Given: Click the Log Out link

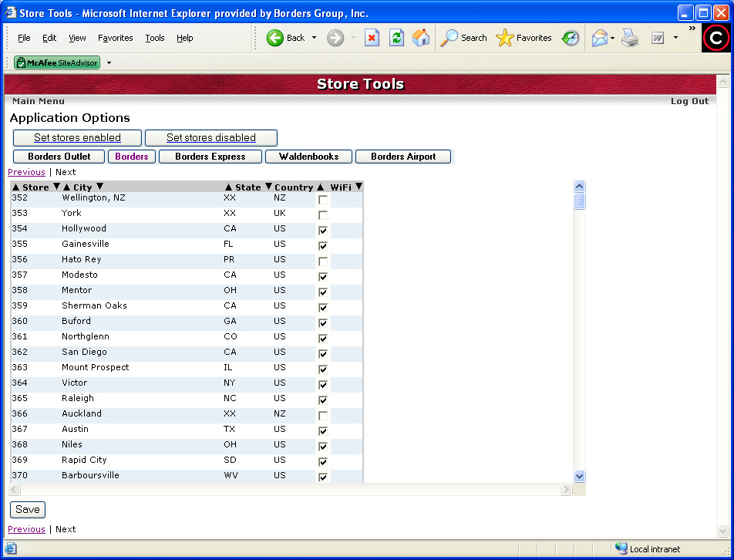Looking at the screenshot, I should coord(689,101).
